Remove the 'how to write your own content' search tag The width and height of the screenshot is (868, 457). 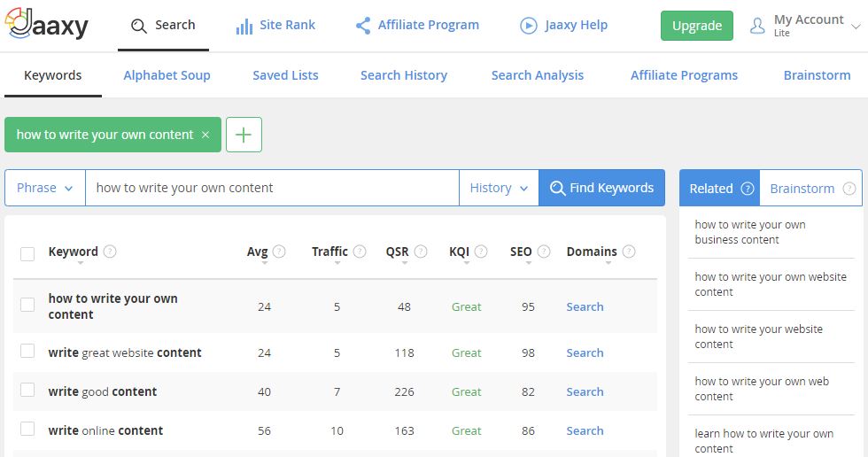205,135
